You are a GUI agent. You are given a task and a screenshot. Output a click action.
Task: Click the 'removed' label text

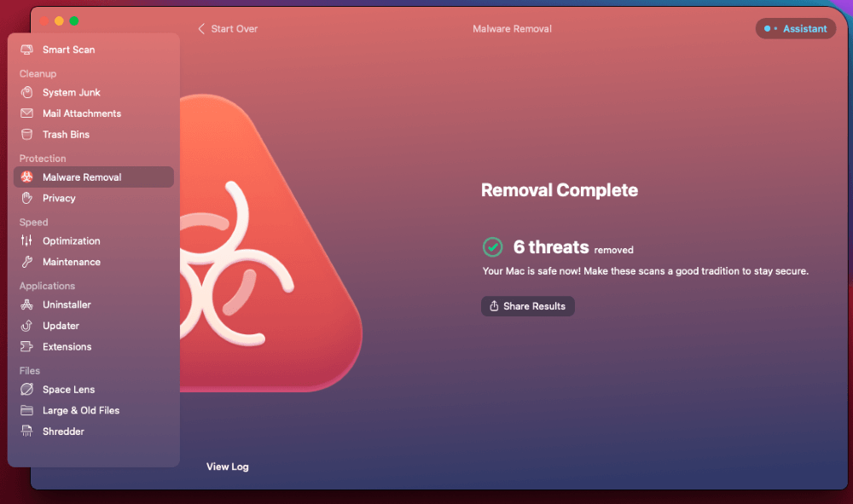(613, 250)
